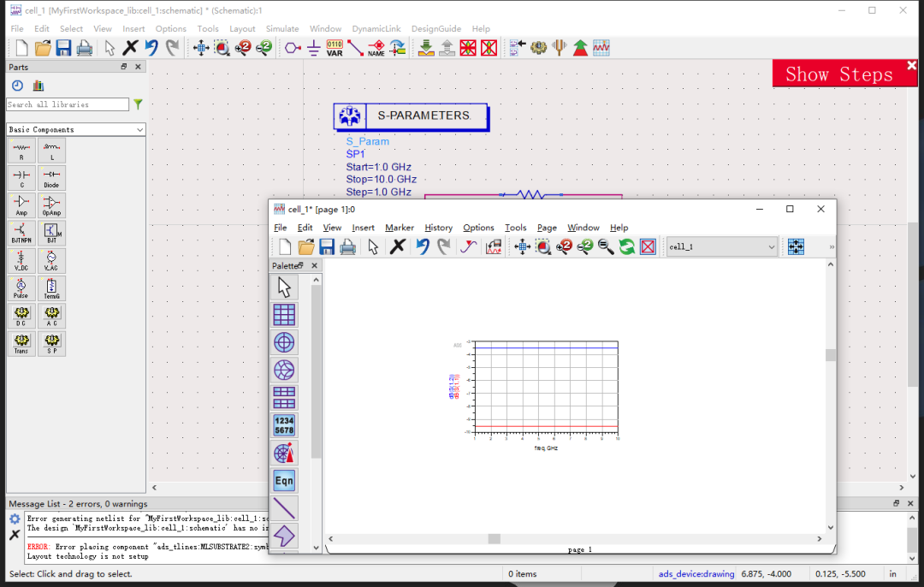This screenshot has width=924, height=587.
Task: Click the Show Steps banner
Action: (x=838, y=74)
